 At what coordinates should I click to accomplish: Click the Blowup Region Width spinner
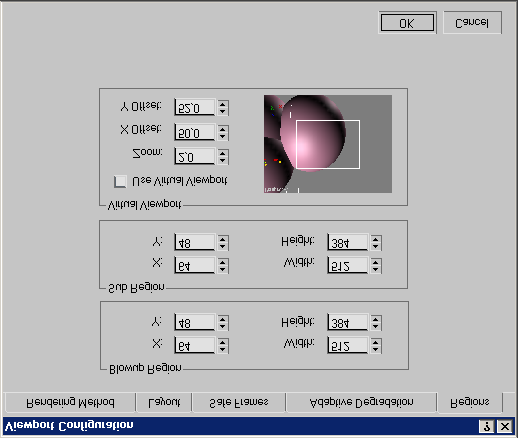pos(376,345)
